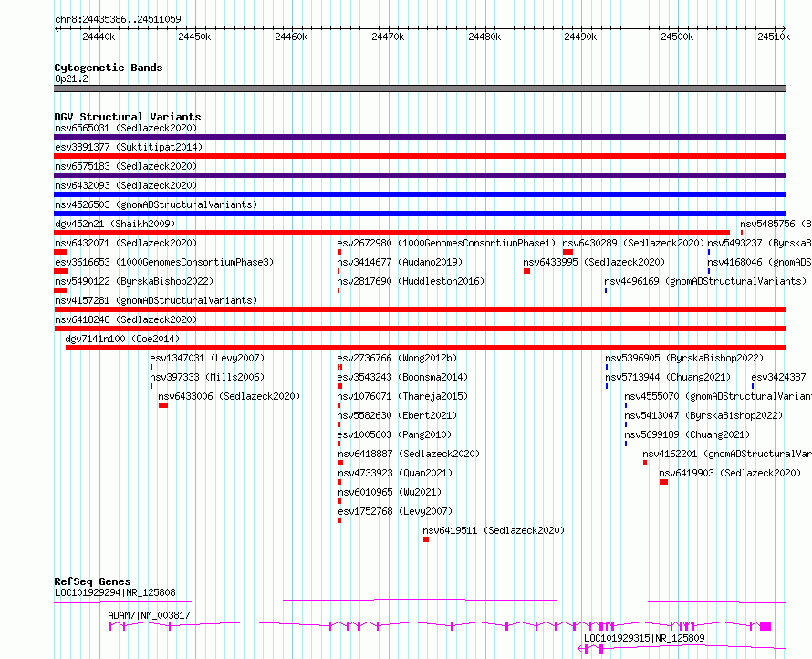Click nsv5413047 (ByrskaBishop2022) label
This screenshot has height=659, width=812.
(x=703, y=415)
